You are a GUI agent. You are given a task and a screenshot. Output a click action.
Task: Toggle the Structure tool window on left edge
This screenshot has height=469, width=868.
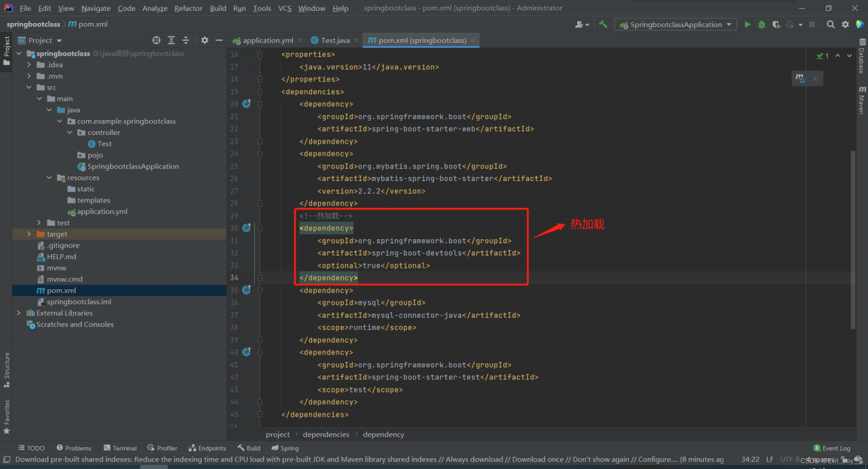[x=7, y=369]
